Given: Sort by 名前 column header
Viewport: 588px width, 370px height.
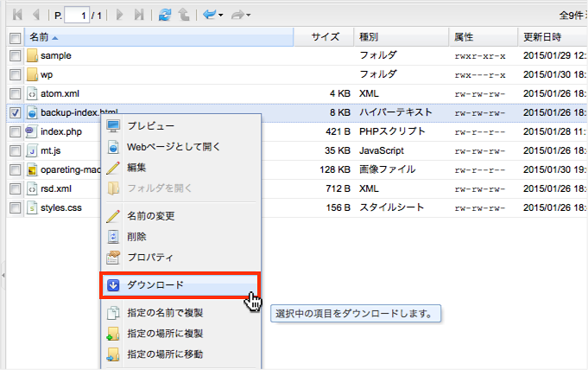Looking at the screenshot, I should 159,37.
